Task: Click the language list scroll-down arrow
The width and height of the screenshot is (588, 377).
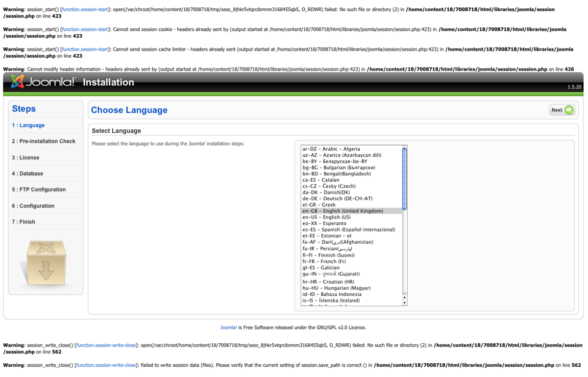Action: pyautogui.click(x=404, y=303)
